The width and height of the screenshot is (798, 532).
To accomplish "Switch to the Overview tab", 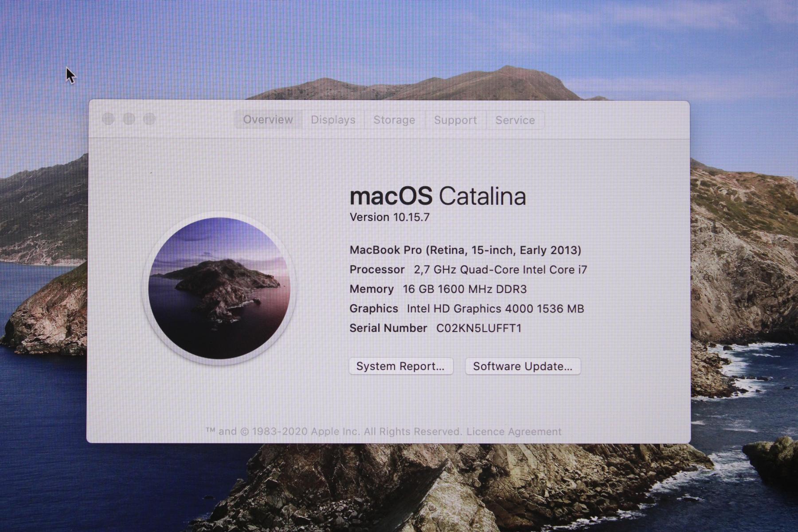I will coord(268,120).
